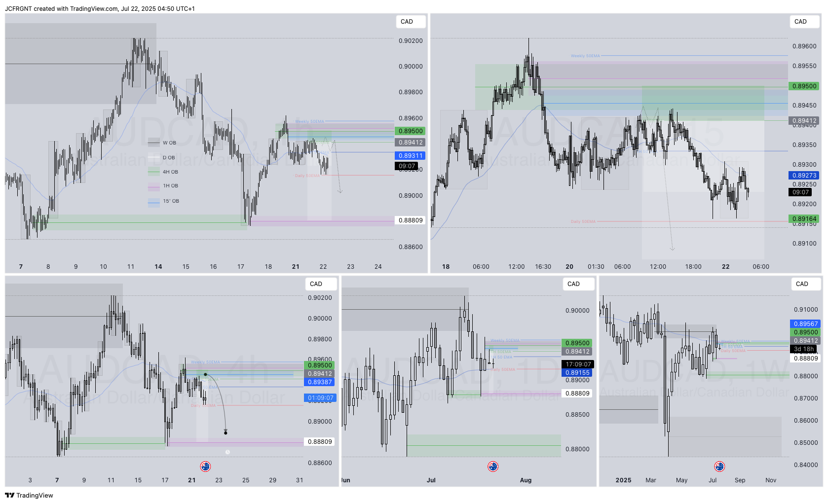This screenshot has width=828, height=504.
Task: Click the D OB legend label
Action: coord(169,158)
